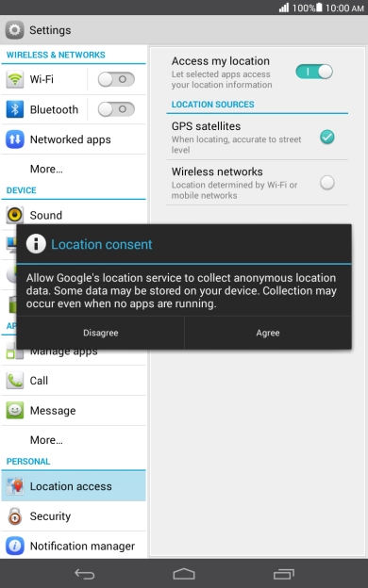This screenshot has height=588, width=368.
Task: Tap Disagree in Location consent dialog
Action: pyautogui.click(x=101, y=333)
